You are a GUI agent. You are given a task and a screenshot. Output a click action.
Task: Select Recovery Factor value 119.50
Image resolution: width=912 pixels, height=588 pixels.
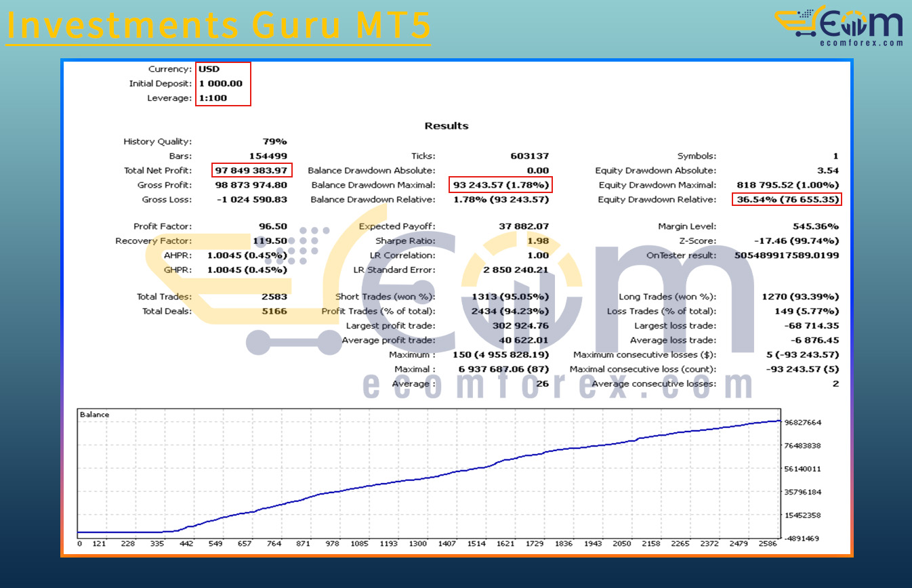click(x=270, y=241)
